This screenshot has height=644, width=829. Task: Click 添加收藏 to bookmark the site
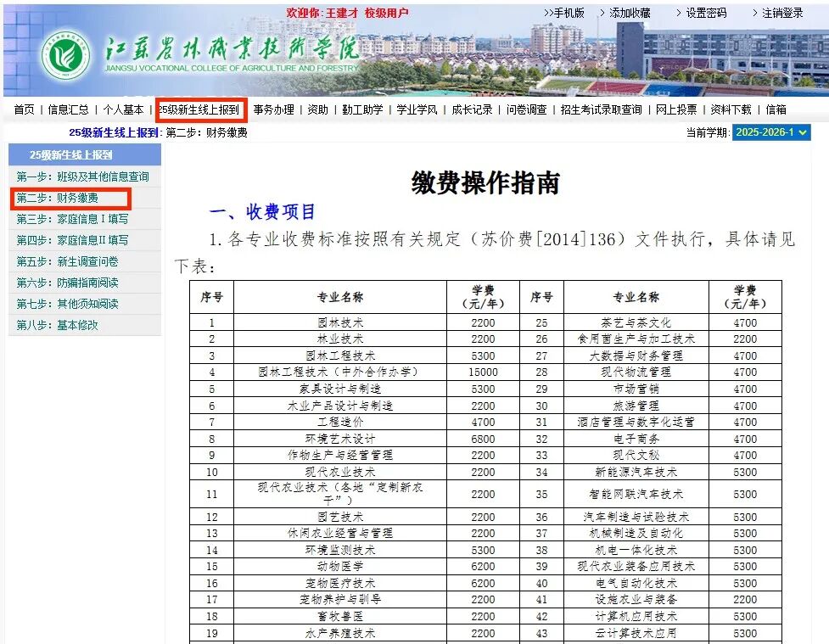click(630, 13)
